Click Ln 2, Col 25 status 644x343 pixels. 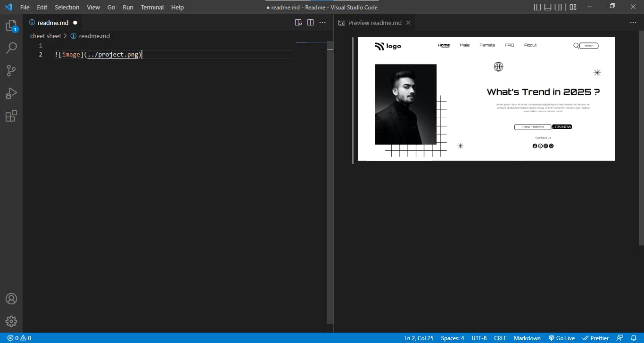pyautogui.click(x=419, y=338)
